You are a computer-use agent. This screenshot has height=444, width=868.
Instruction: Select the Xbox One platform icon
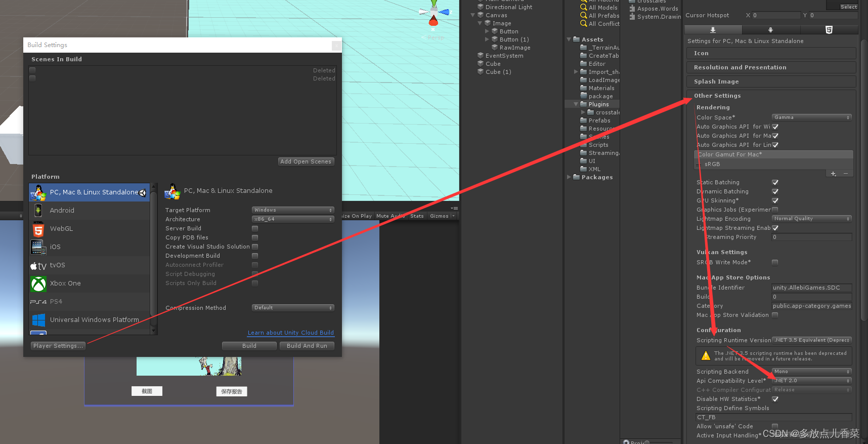[38, 284]
